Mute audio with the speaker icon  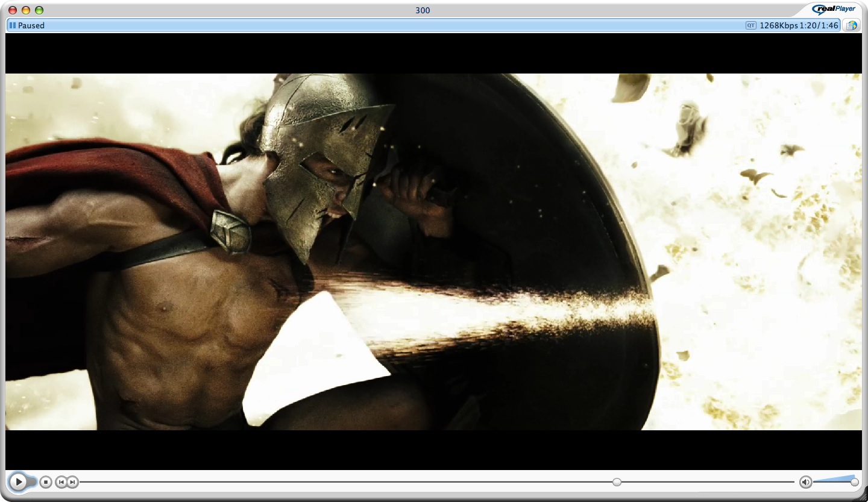806,482
